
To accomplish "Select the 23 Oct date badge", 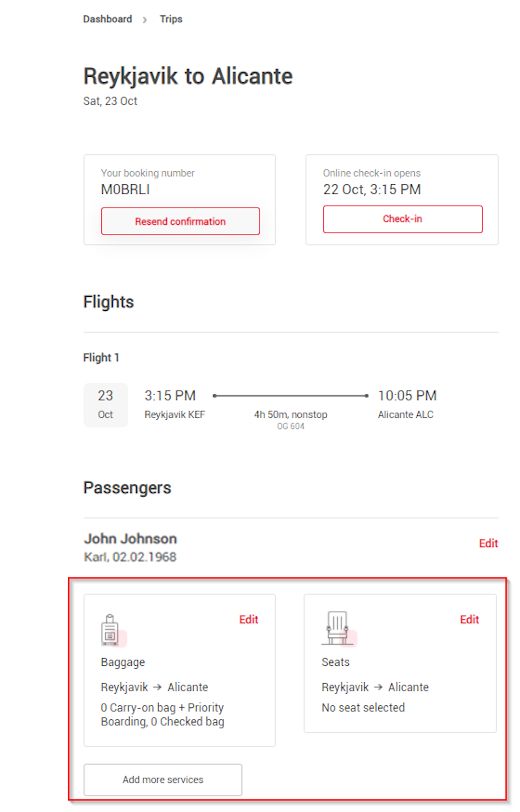I will pyautogui.click(x=105, y=404).
